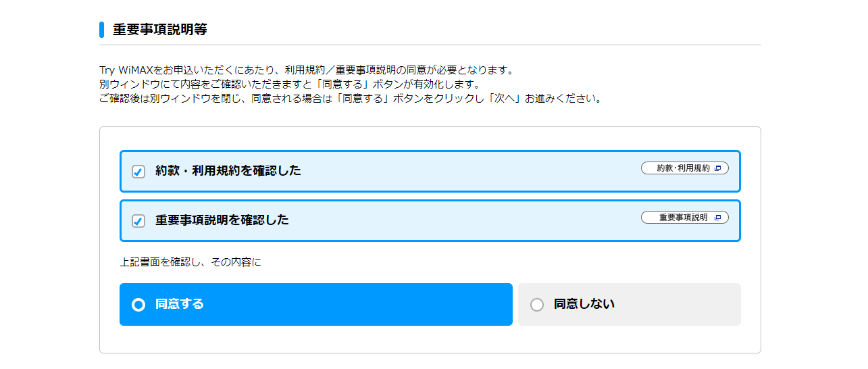Click empty space in the 約款・利用規約を確認した row
Screen dimensions: 868x369
coord(473,172)
